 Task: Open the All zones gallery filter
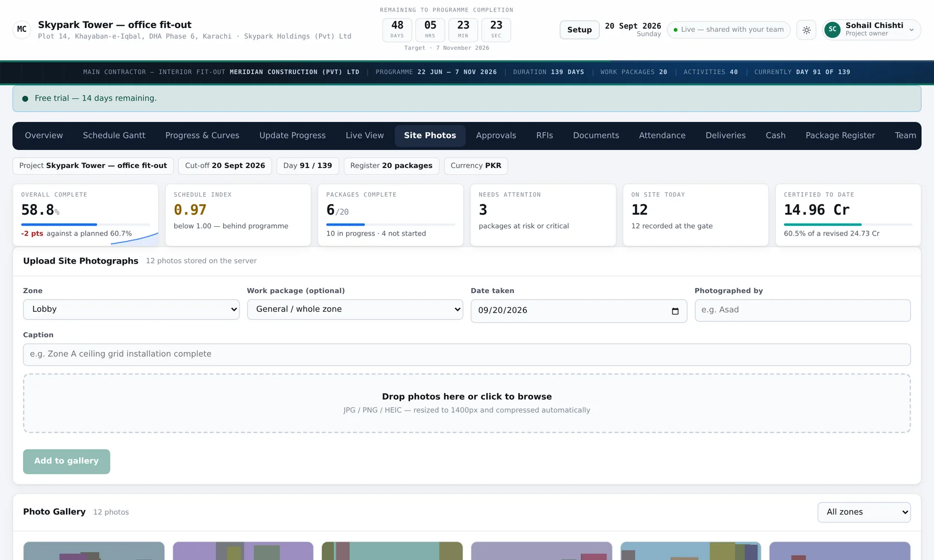pos(864,512)
